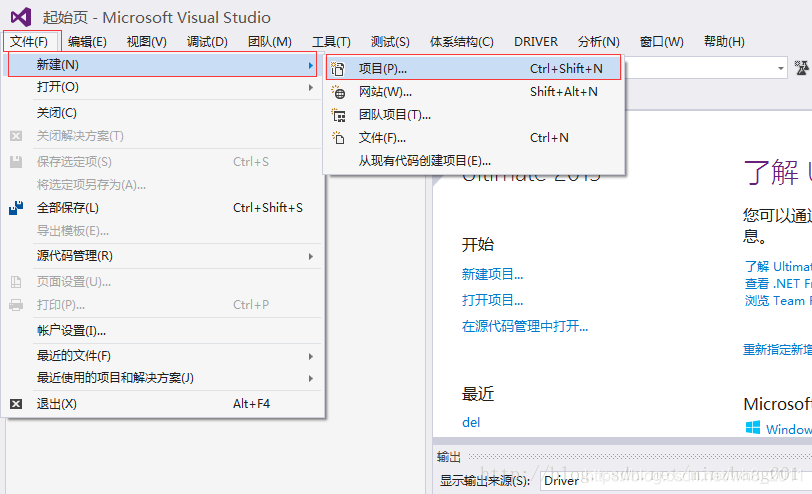The height and width of the screenshot is (494, 812).
Task: Expand 最近使用的项目和解决方案(J) submenu arrow
Action: [x=311, y=379]
